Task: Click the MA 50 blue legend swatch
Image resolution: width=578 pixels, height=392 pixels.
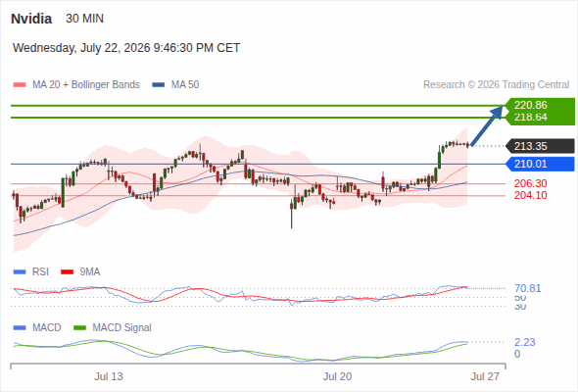Action: (158, 85)
